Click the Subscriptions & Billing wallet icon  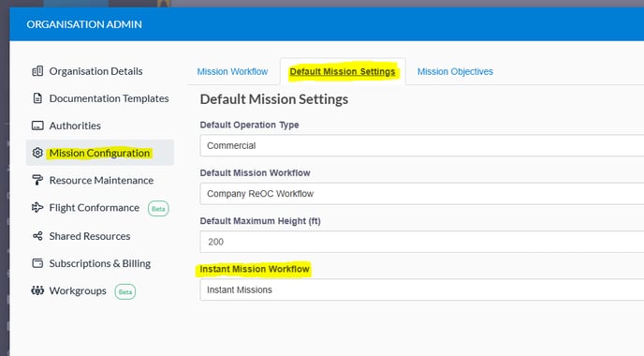point(37,263)
